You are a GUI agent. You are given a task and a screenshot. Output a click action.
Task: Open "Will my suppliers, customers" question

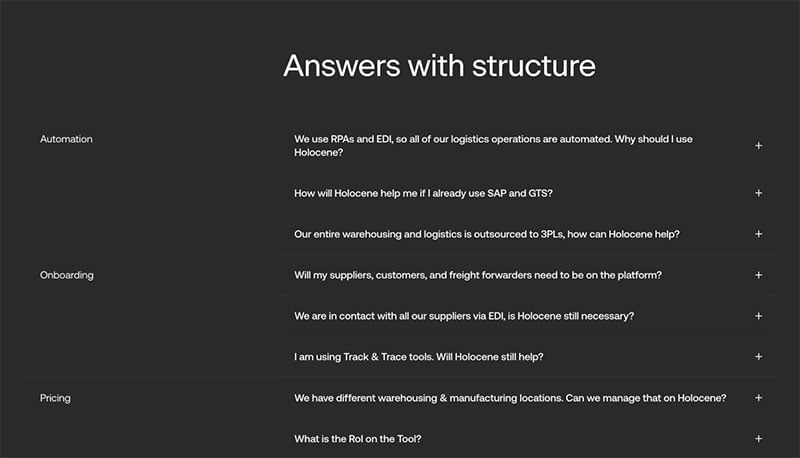(x=478, y=275)
